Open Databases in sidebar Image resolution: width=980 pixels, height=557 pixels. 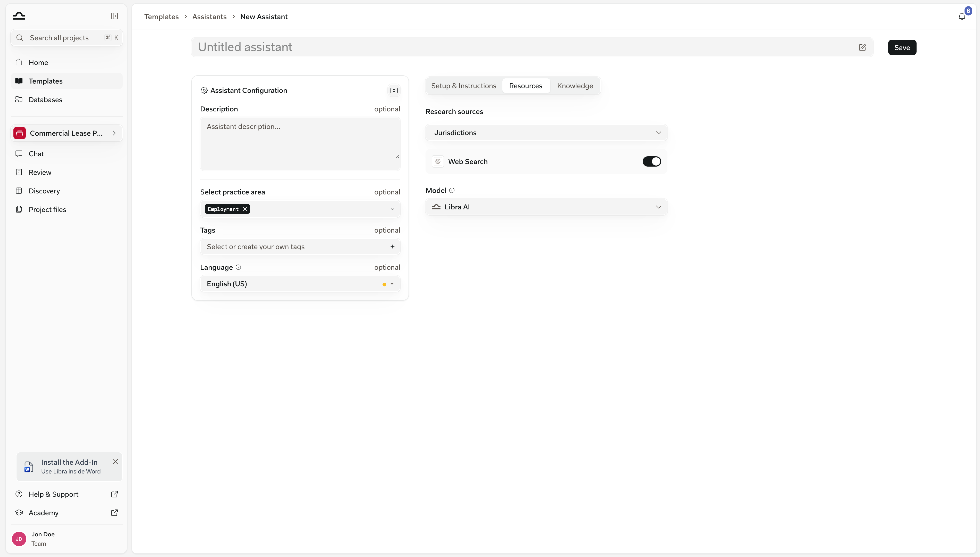point(67,100)
